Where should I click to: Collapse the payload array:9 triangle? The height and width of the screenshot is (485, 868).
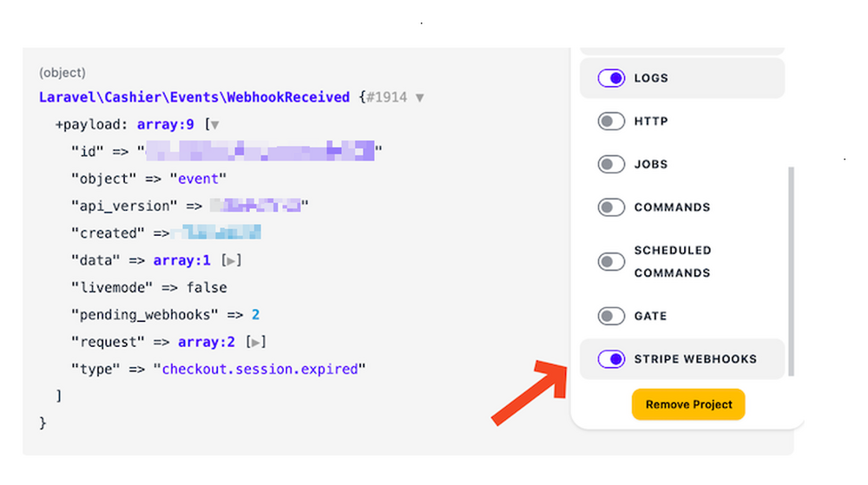215,125
